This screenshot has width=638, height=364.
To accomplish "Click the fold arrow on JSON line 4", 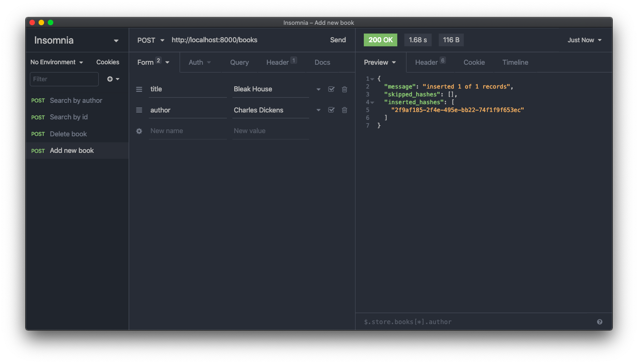I will tap(372, 102).
